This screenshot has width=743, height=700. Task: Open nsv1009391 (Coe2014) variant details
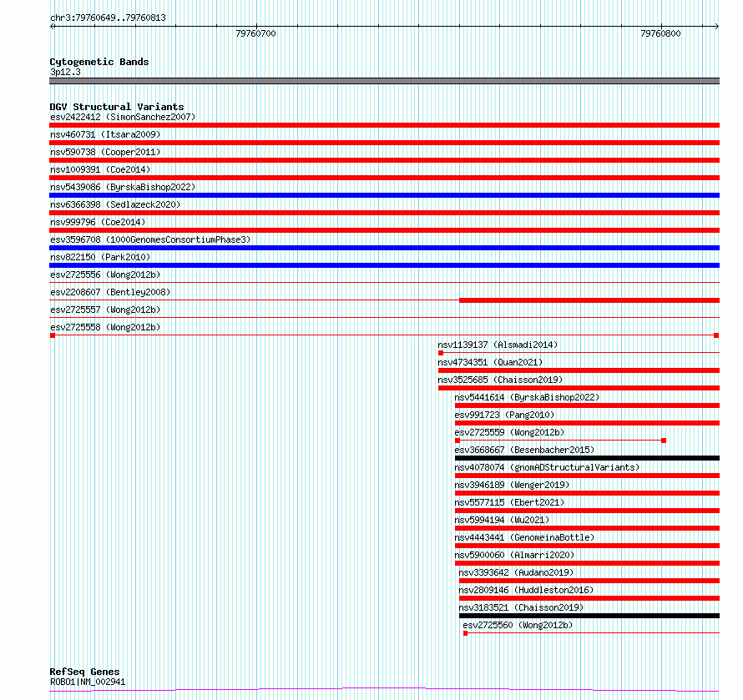[100, 169]
